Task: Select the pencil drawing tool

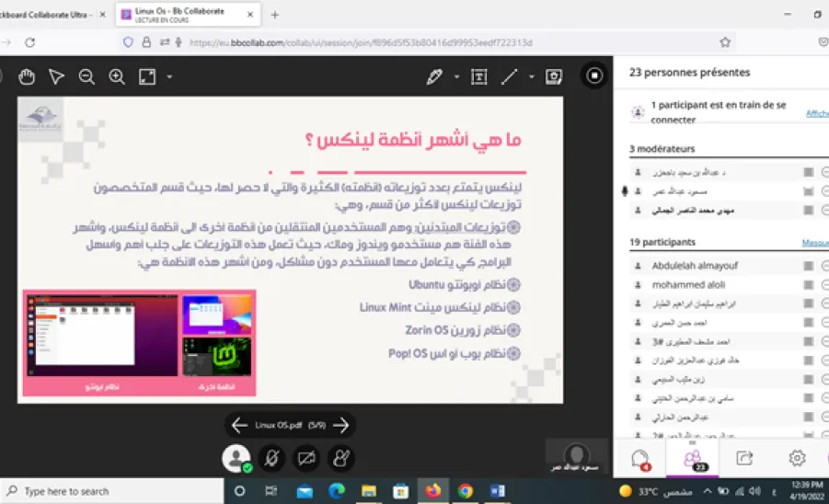Action: (x=434, y=77)
